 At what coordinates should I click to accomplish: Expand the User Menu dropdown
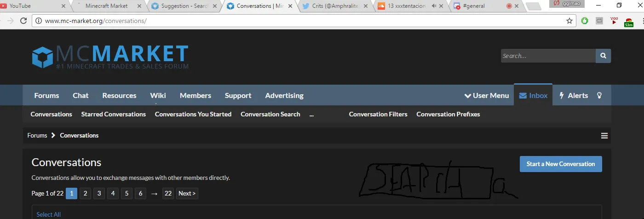(487, 95)
